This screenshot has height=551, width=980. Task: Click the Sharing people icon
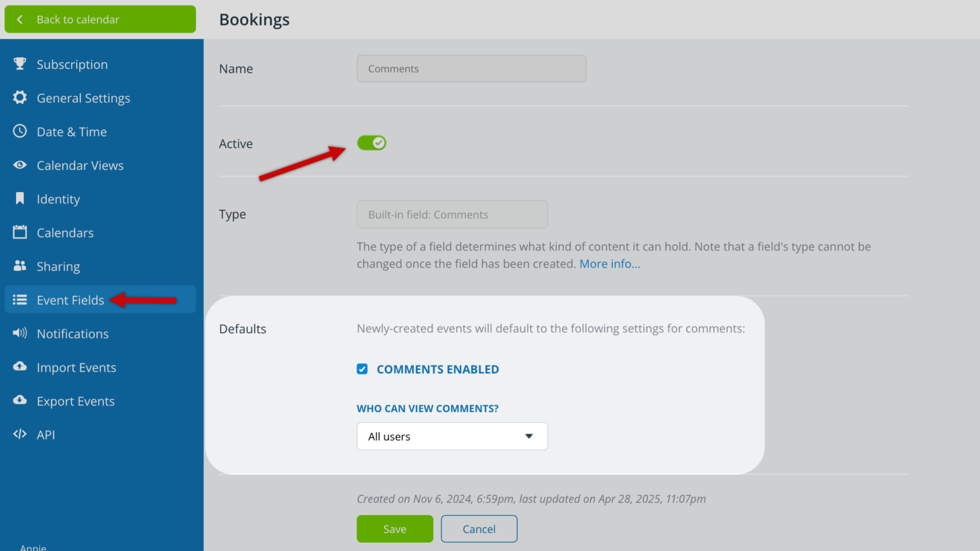pyautogui.click(x=19, y=266)
